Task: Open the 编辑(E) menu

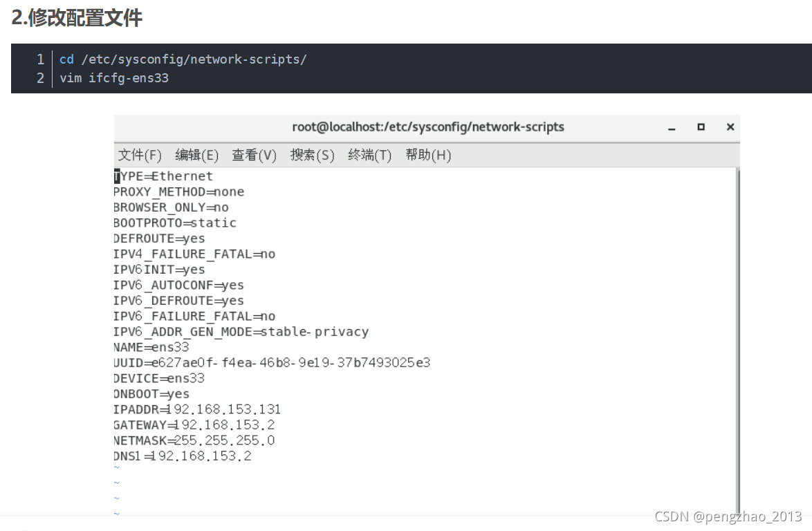Action: [x=197, y=155]
